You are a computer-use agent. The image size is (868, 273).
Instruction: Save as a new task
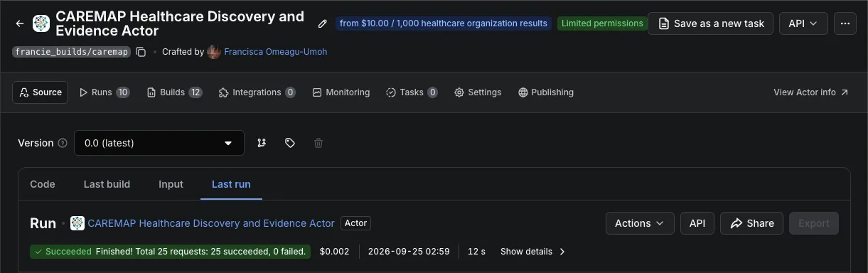pos(710,23)
